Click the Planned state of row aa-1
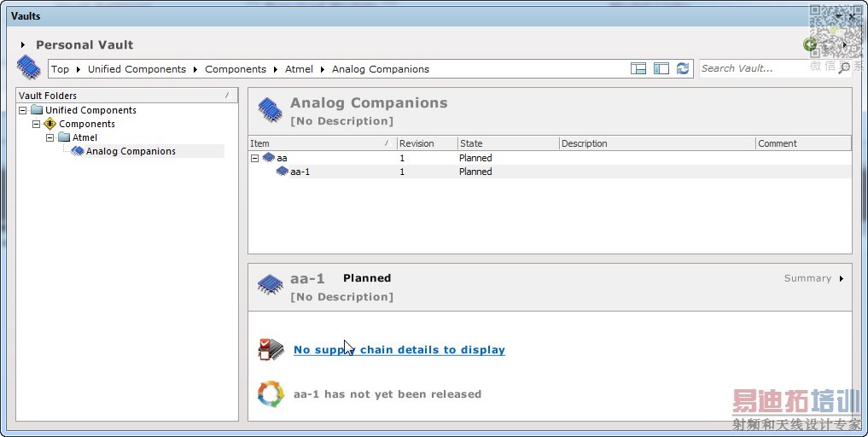Image resolution: width=868 pixels, height=437 pixels. pos(475,172)
